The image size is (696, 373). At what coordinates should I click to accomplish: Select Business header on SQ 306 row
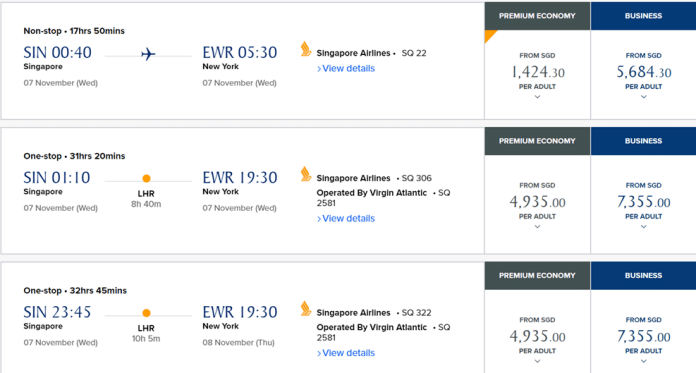point(644,141)
